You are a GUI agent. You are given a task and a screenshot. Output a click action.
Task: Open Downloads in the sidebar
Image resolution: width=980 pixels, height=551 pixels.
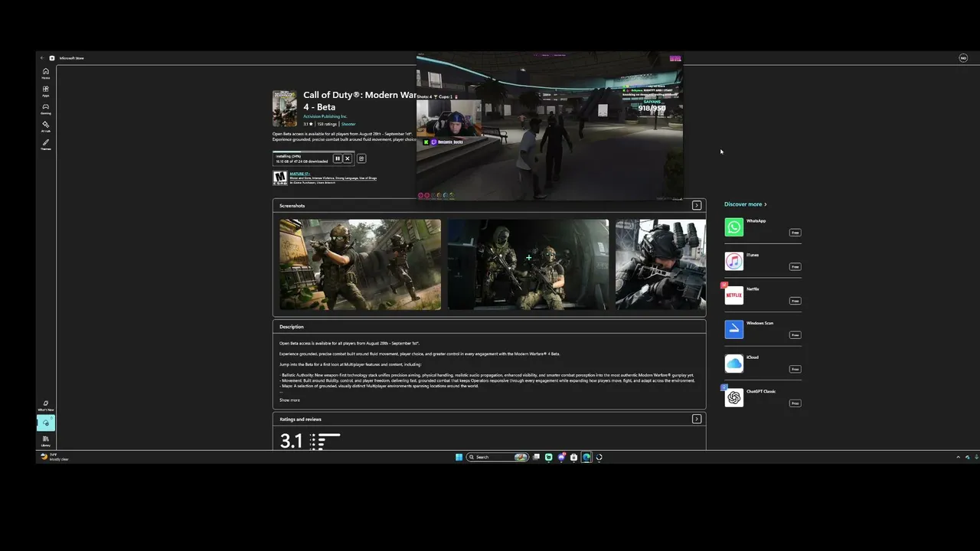(45, 423)
